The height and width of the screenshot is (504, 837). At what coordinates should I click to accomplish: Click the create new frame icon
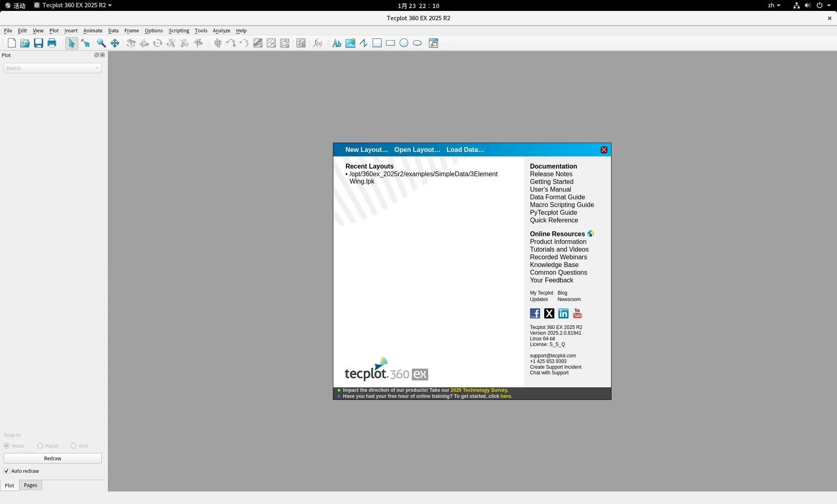pyautogui.click(x=434, y=43)
